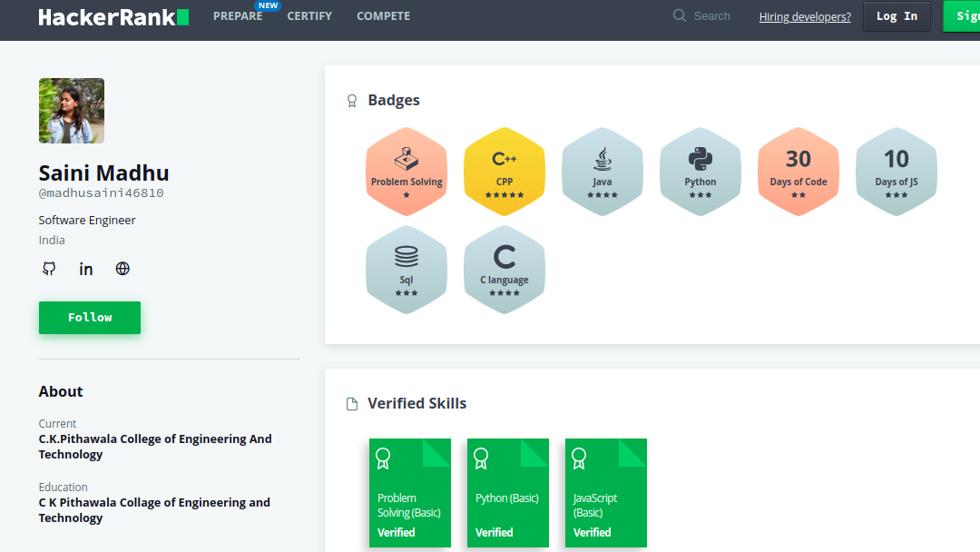
Task: Click the Follow button
Action: click(x=89, y=318)
